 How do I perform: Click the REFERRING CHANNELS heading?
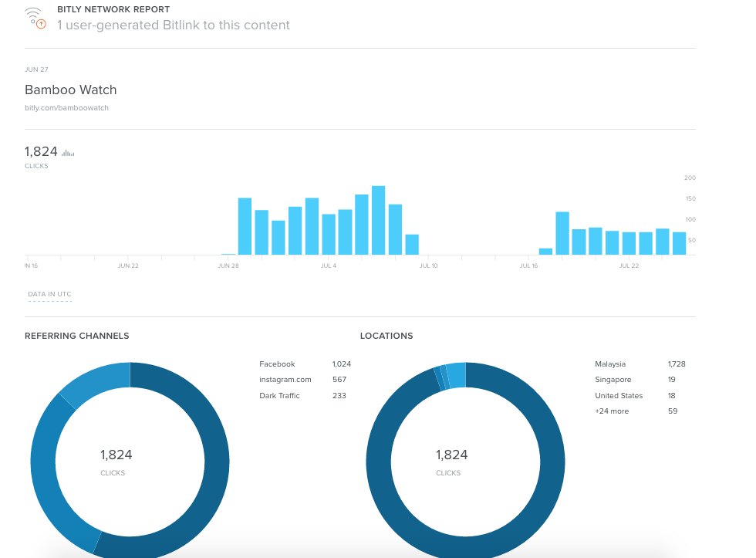77,336
